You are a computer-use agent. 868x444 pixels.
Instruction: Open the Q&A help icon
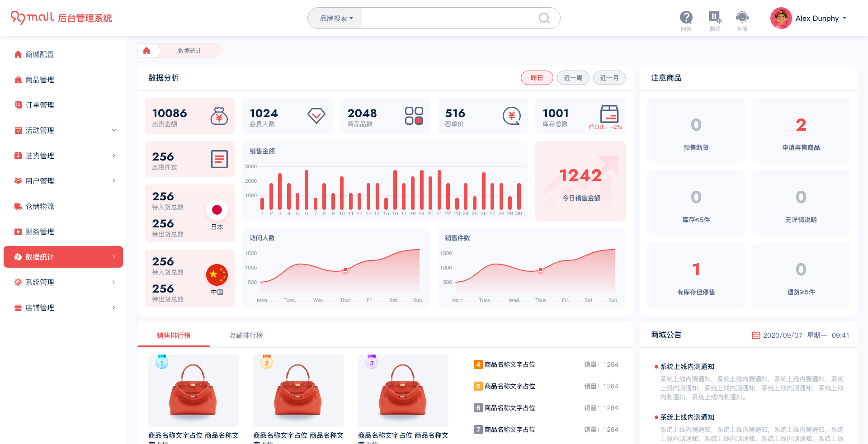click(686, 18)
